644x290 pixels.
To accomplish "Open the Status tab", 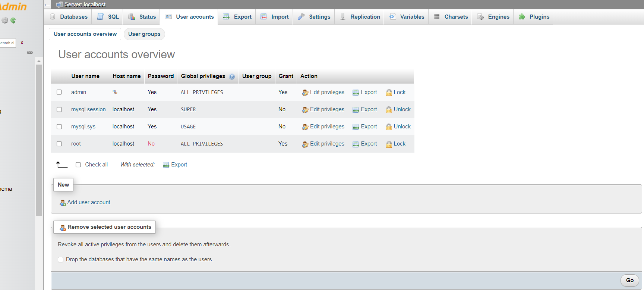I will pyautogui.click(x=142, y=17).
